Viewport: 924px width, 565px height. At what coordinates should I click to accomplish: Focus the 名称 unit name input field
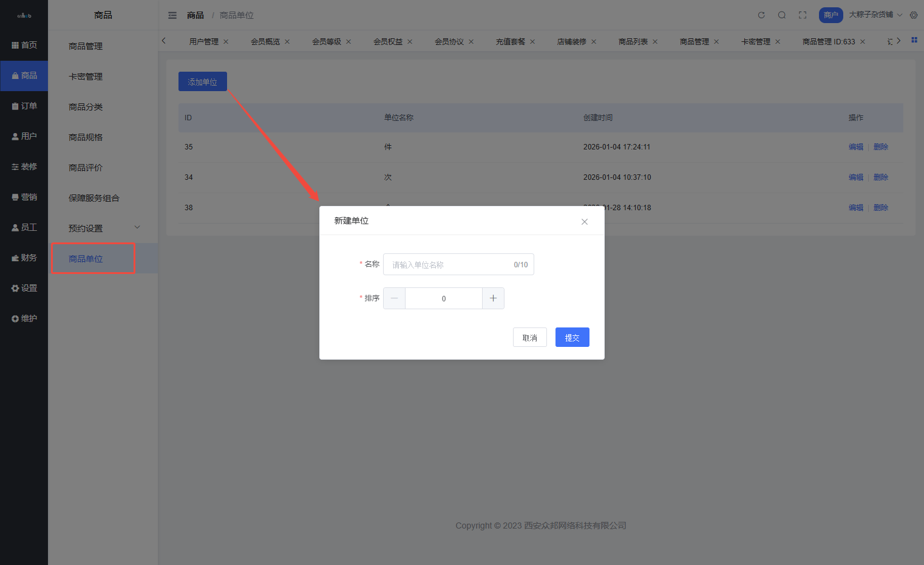tap(449, 265)
